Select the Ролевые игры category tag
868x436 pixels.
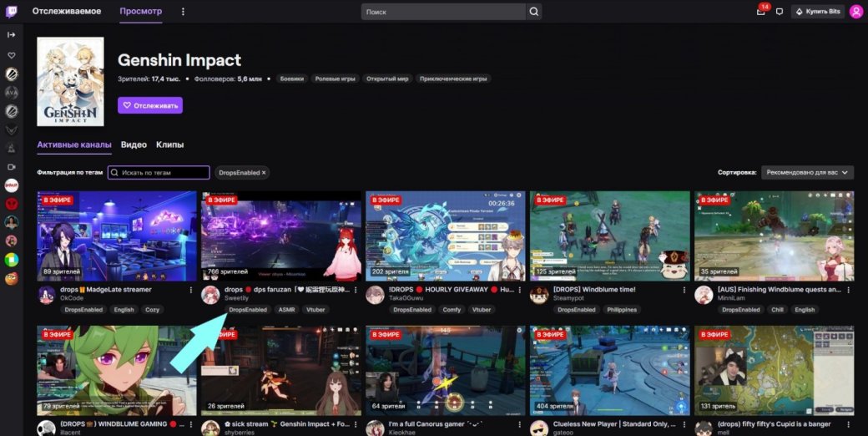point(335,79)
